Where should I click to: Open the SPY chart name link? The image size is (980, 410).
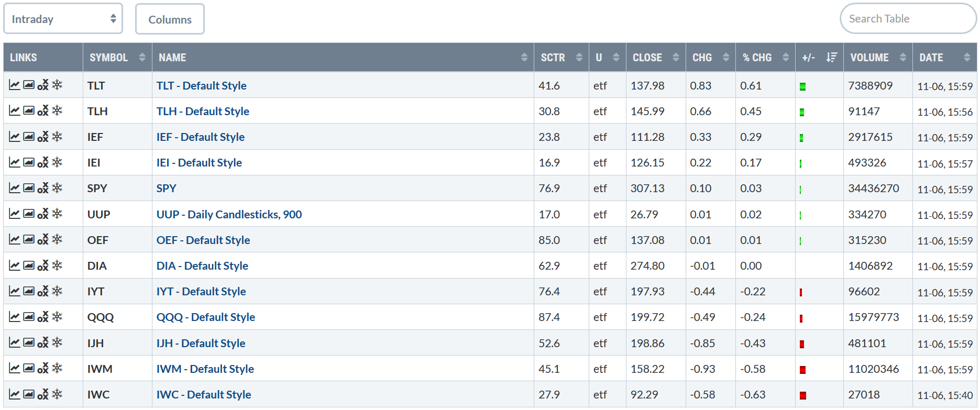tap(166, 188)
